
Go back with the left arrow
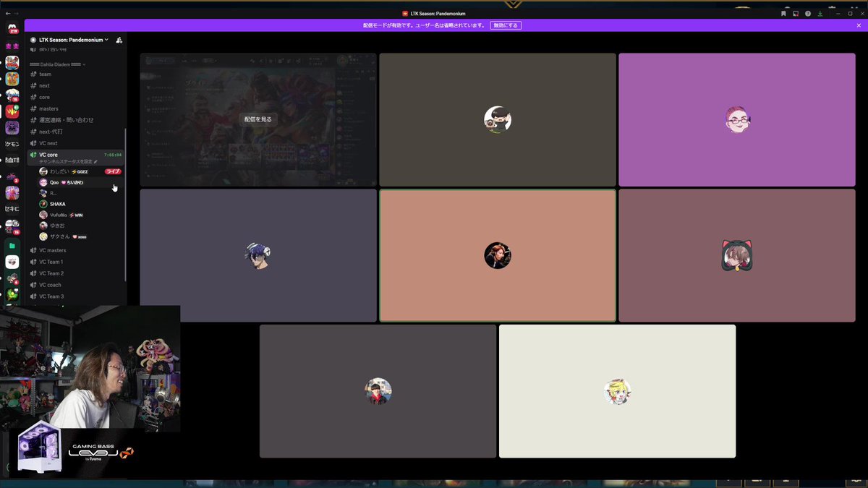coord(7,14)
